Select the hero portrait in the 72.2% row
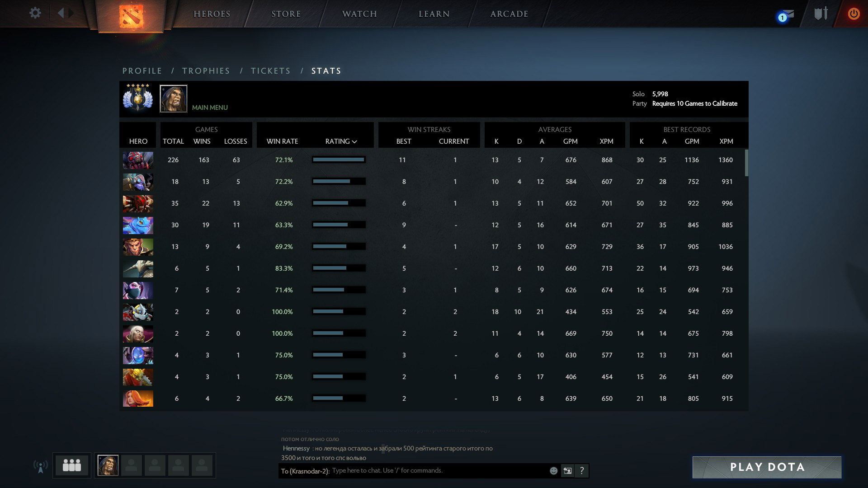This screenshot has width=868, height=488. click(138, 182)
